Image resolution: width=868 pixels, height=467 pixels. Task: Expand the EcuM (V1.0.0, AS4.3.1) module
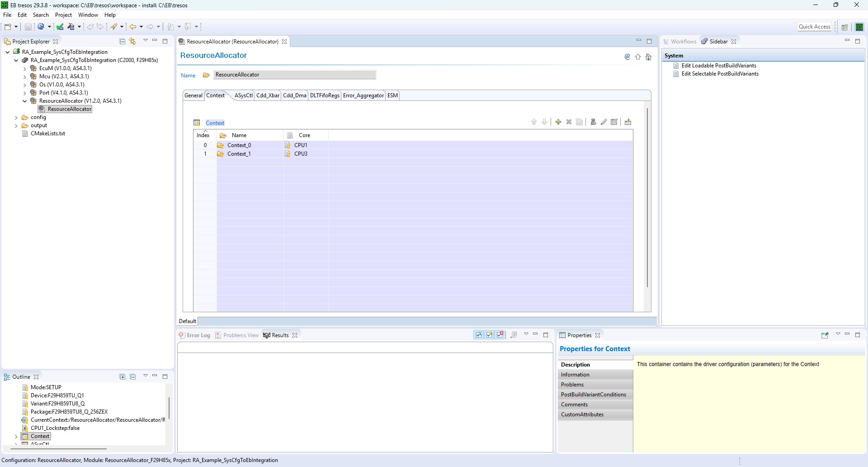(x=25, y=68)
